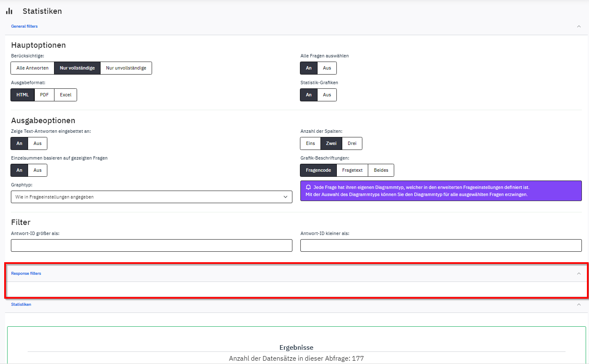
Task: Select 'Alle Antworten' option
Action: (x=32, y=68)
